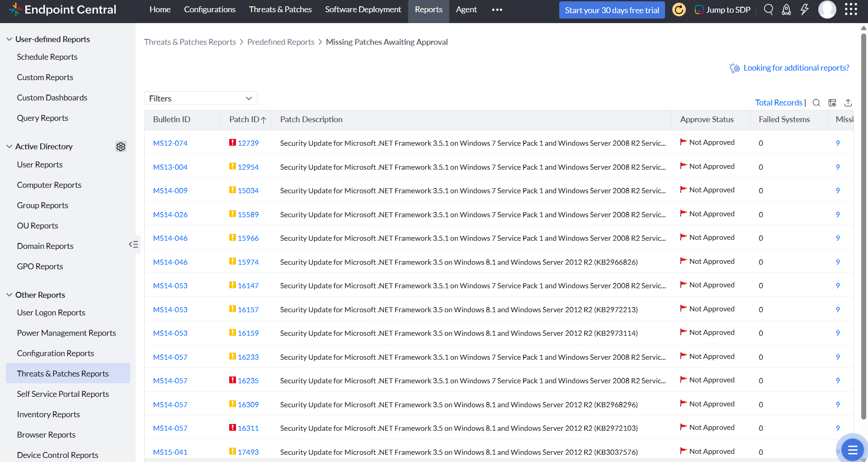868x462 pixels.
Task: Collapse the Active Directory section
Action: [x=9, y=147]
